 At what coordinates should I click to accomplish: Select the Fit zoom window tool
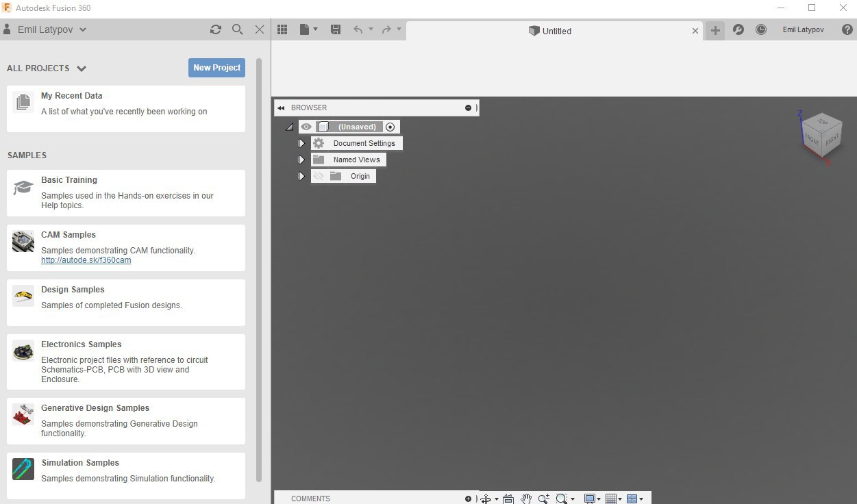tap(562, 499)
